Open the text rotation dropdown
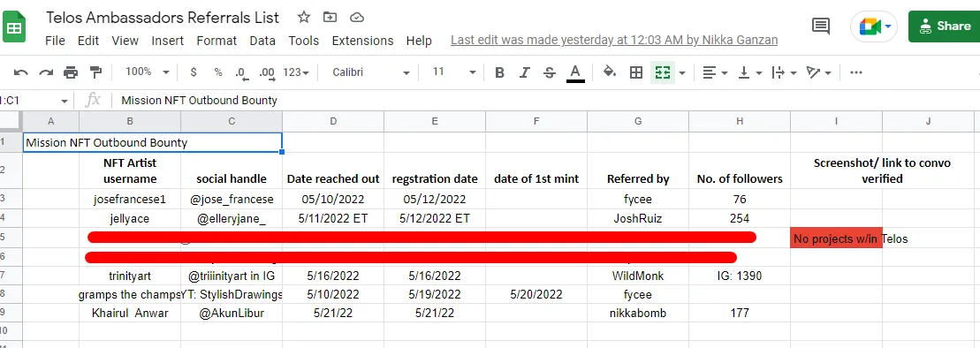980x348 pixels. pyautogui.click(x=818, y=72)
